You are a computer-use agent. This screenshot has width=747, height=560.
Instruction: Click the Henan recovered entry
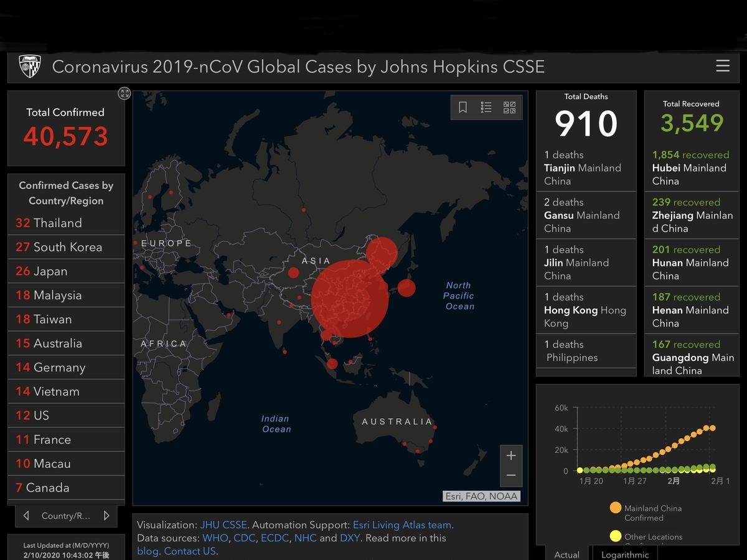tap(692, 310)
